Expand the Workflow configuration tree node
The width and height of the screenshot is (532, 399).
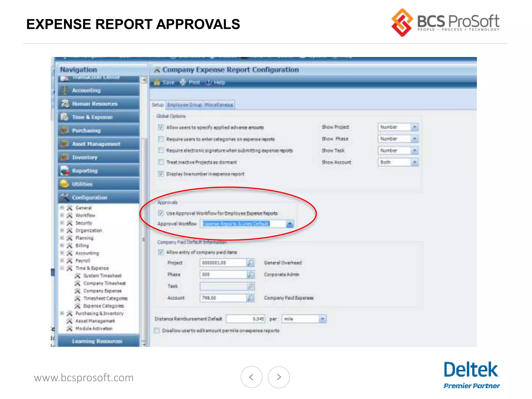(62, 215)
